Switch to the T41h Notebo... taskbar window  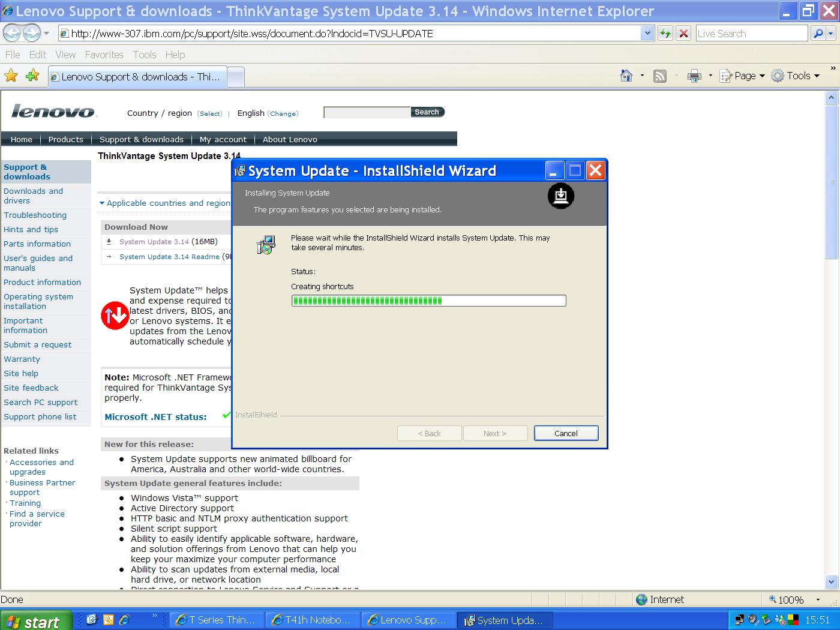coord(313,620)
